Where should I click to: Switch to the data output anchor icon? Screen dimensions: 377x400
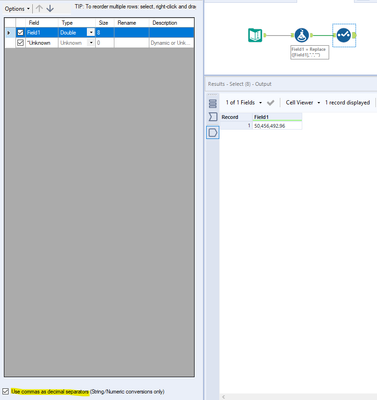213,133
